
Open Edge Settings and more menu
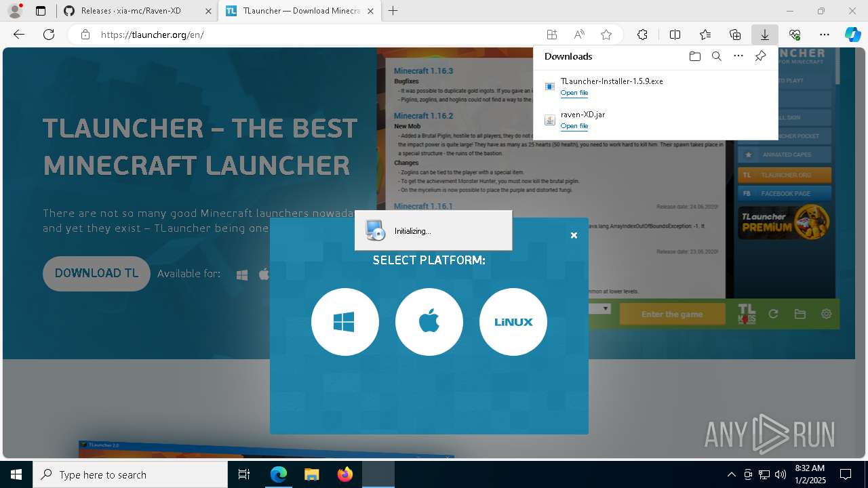point(825,35)
